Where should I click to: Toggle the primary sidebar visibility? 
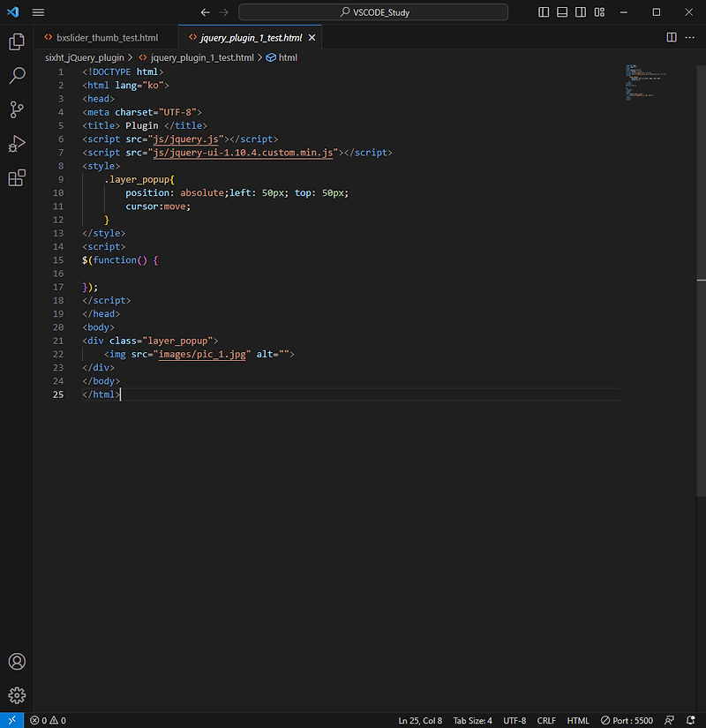(543, 11)
